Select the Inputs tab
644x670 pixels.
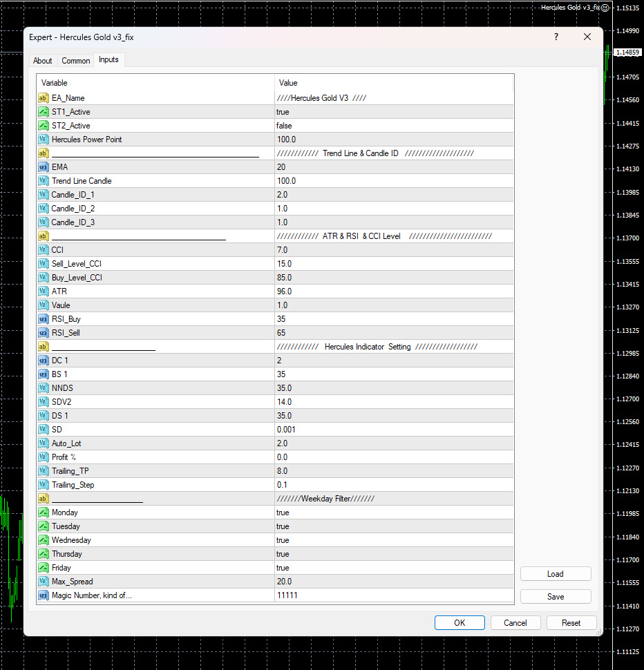click(x=108, y=60)
